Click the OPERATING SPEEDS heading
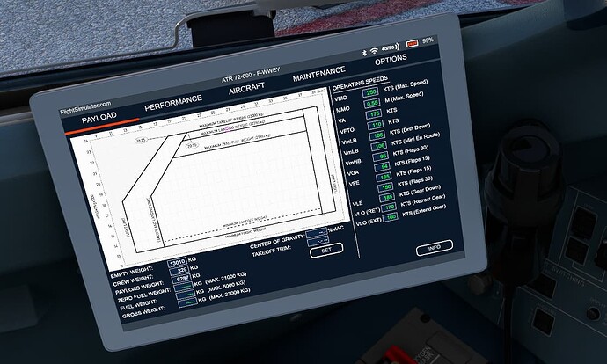Screen dimensions: 607x364 360,83
